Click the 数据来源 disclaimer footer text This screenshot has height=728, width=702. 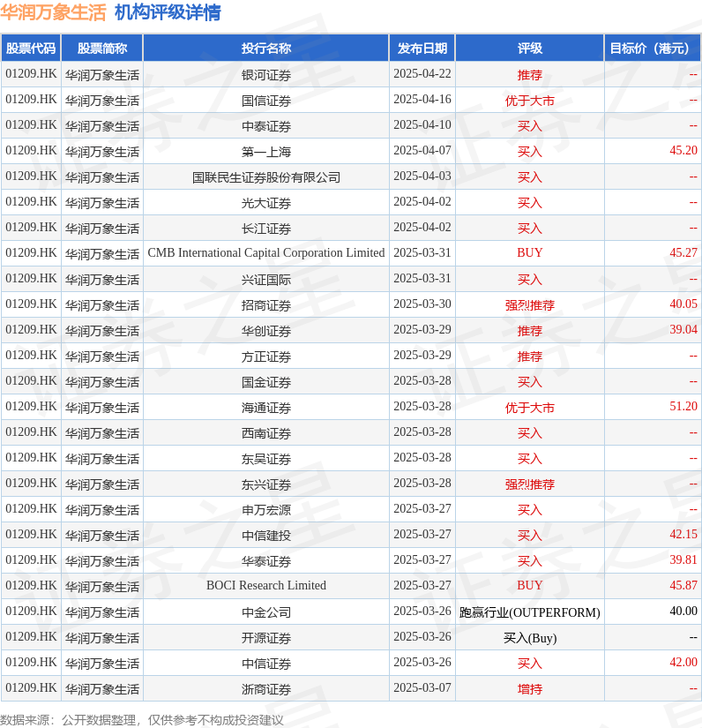(141, 720)
